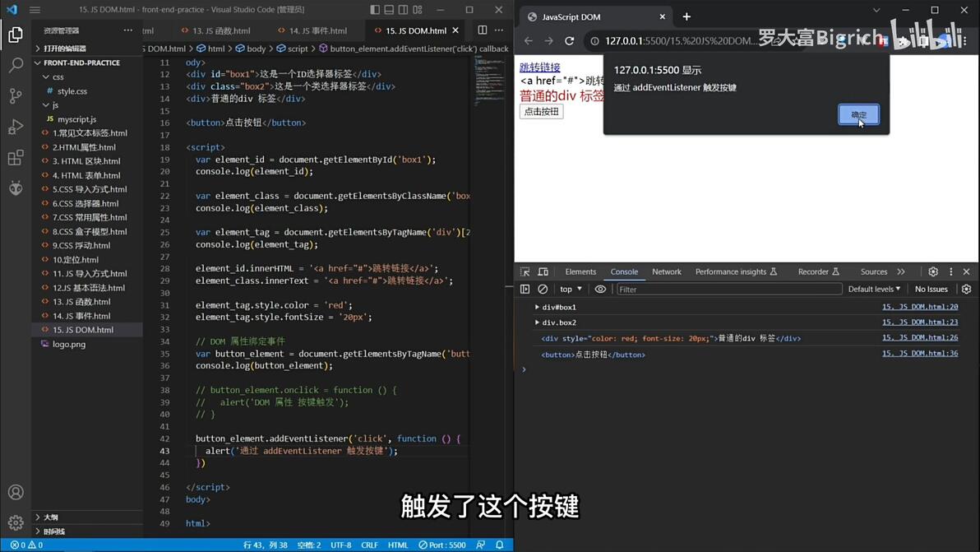Open the customize layout menu
Screen dimensions: 980x552
tap(418, 10)
